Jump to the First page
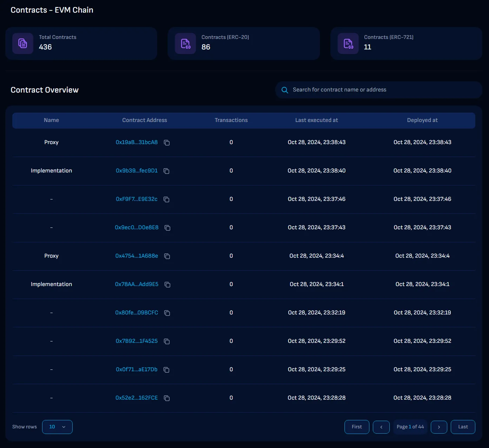Viewport: 489px width, 448px height. 357,427
